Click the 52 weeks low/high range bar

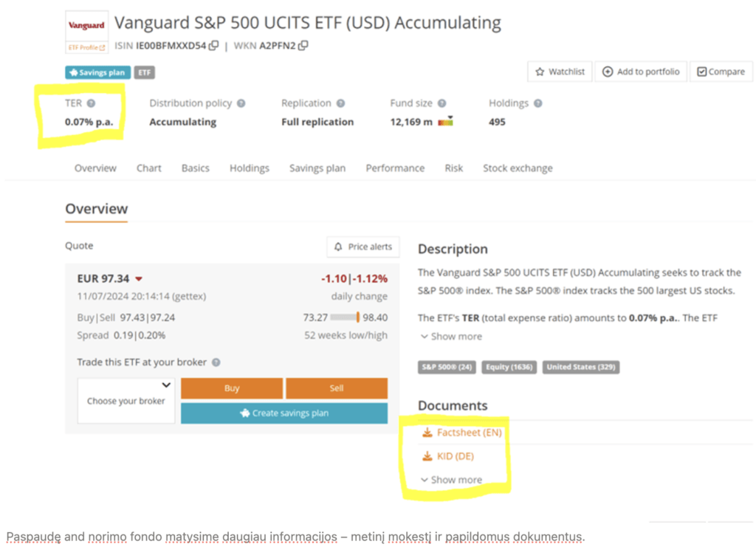[345, 317]
